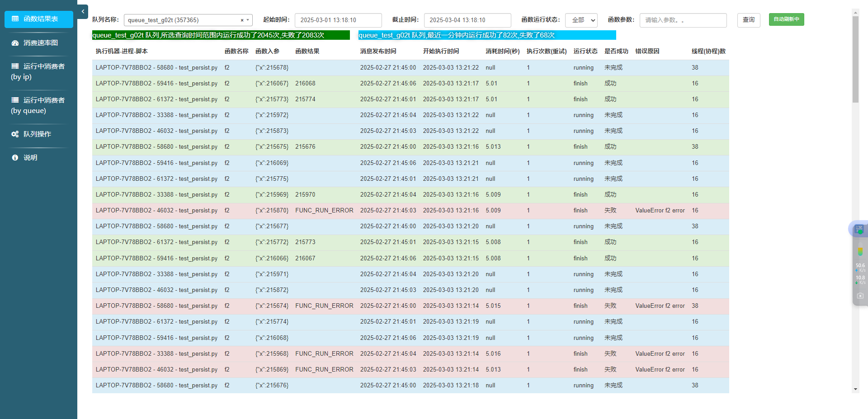Open the 函数运行状态 全部 dropdown
868x419 pixels.
[581, 20]
